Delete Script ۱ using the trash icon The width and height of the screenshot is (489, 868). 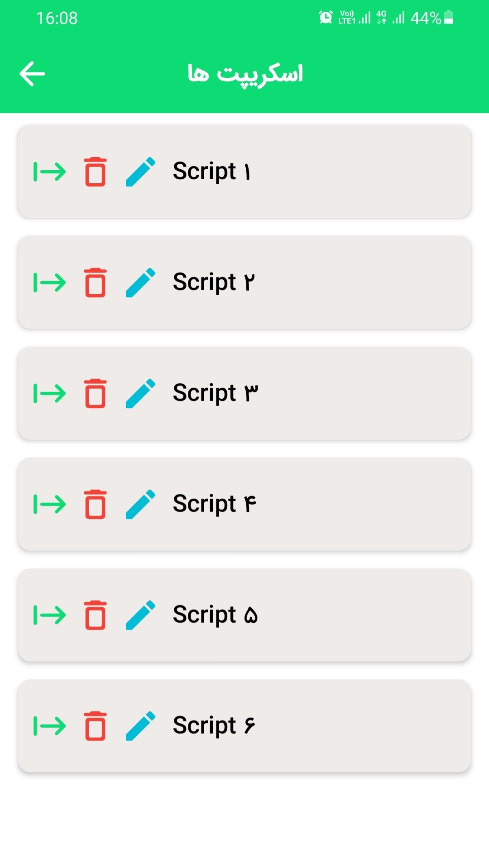[95, 172]
